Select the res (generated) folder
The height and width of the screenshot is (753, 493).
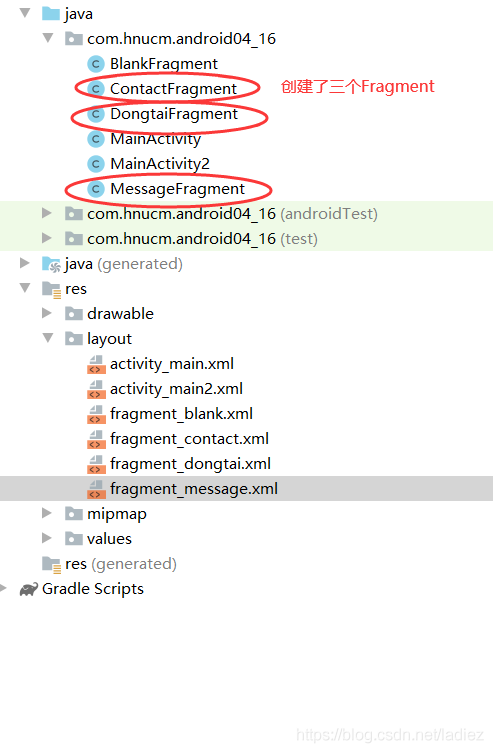coord(121,564)
